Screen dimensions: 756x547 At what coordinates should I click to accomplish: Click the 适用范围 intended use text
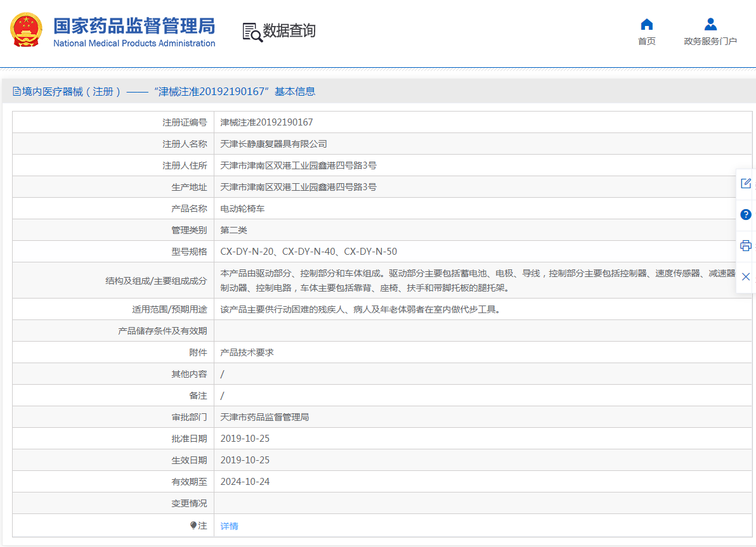(362, 309)
